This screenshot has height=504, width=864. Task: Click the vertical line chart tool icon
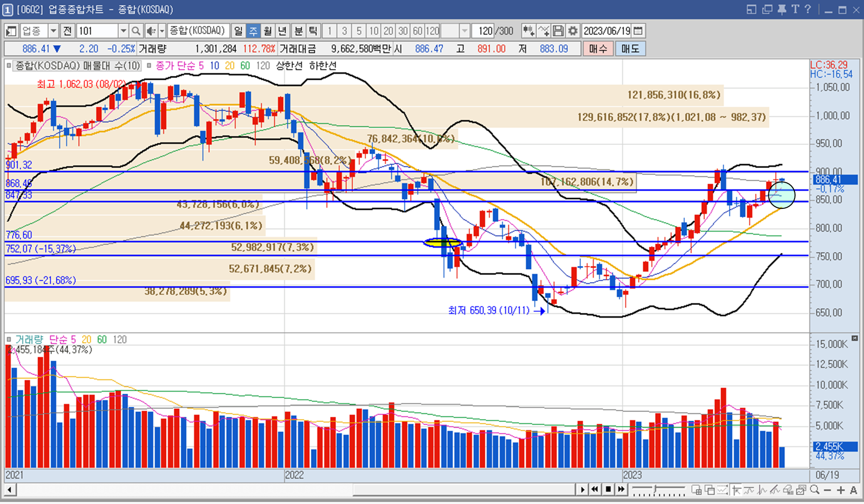[763, 490]
